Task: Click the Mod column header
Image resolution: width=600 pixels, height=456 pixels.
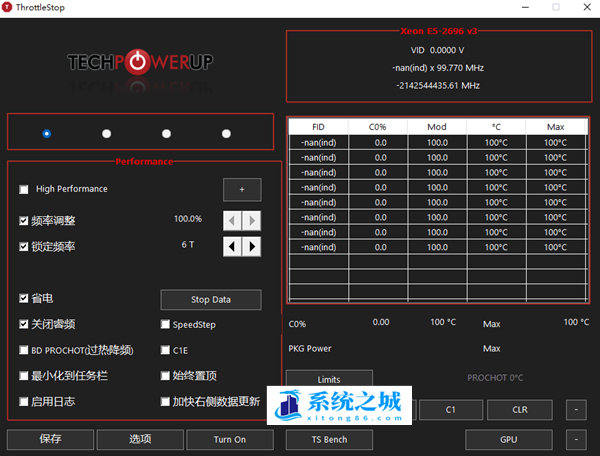Action: 437,127
